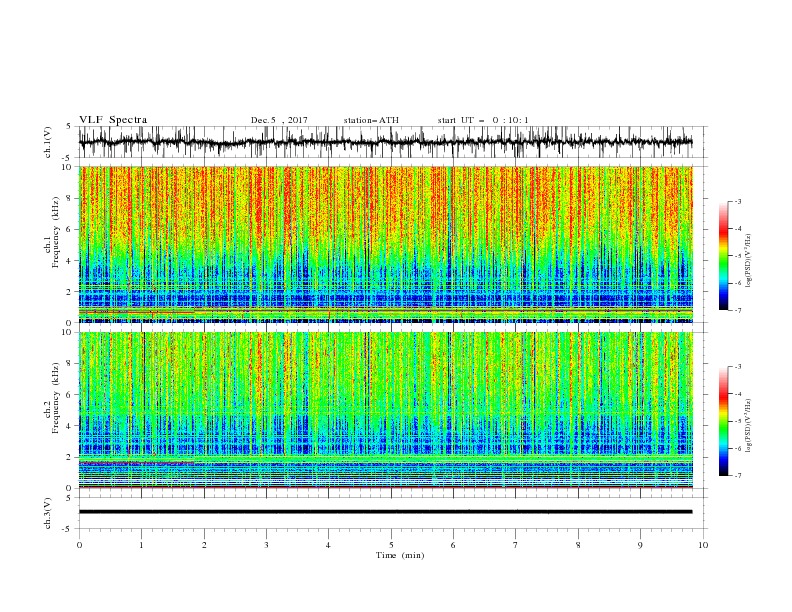Click the "-5" tick on ch.3(V) axis
The width and height of the screenshot is (792, 612).
tap(68, 529)
